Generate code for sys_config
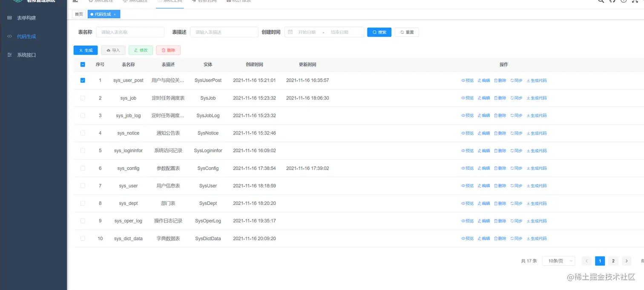644x290 pixels. 537,168
